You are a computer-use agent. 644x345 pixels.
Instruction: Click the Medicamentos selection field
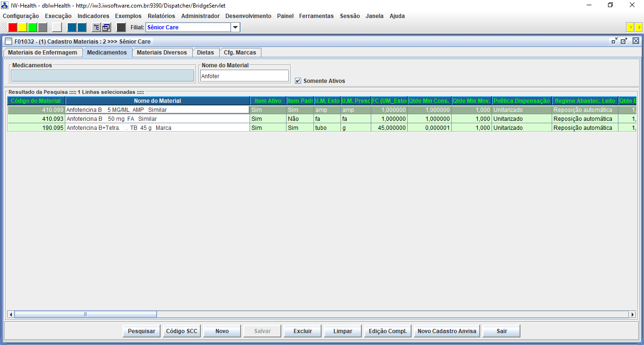click(102, 76)
